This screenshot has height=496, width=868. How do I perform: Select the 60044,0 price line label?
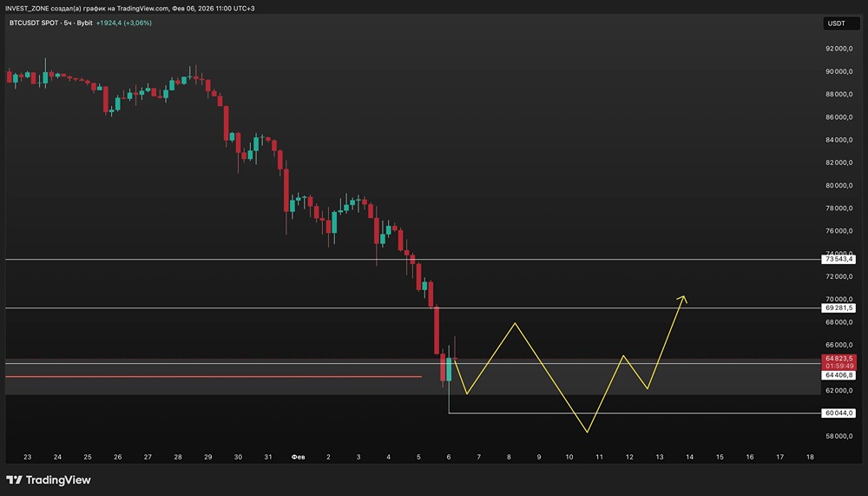838,413
